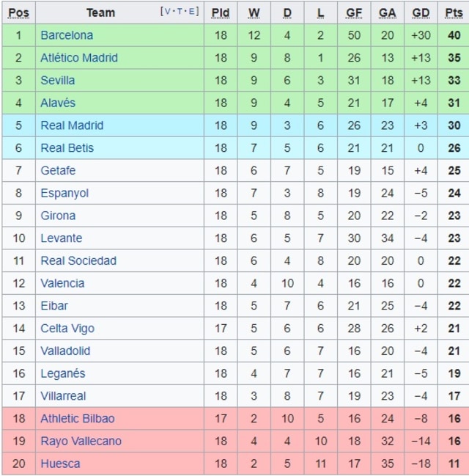Open the Espanyol team page

coord(64,194)
